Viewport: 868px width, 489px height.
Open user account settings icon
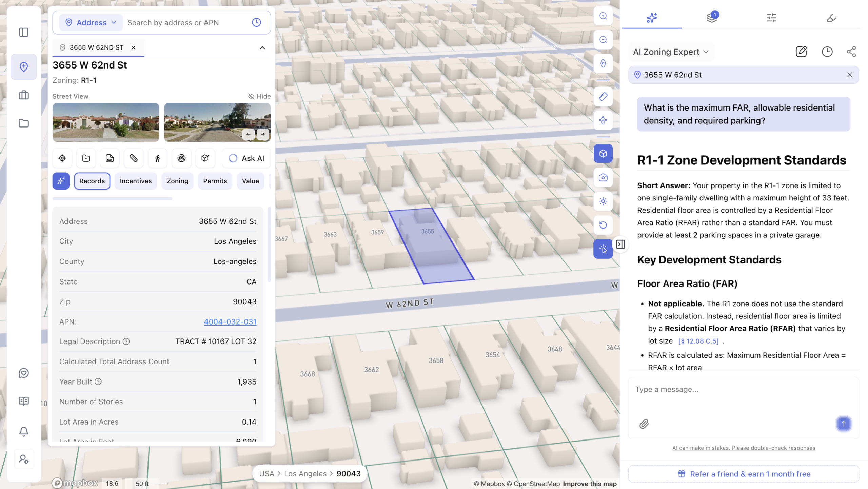tap(24, 459)
